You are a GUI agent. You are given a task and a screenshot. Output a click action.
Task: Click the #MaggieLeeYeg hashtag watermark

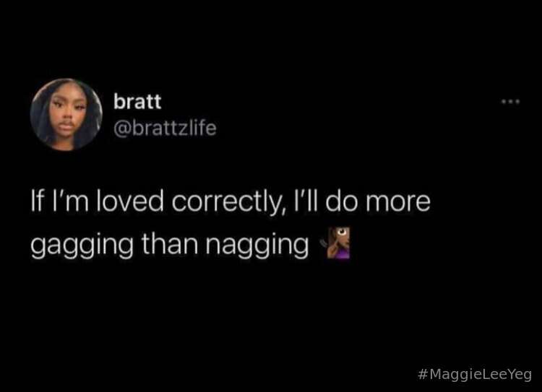pos(475,375)
